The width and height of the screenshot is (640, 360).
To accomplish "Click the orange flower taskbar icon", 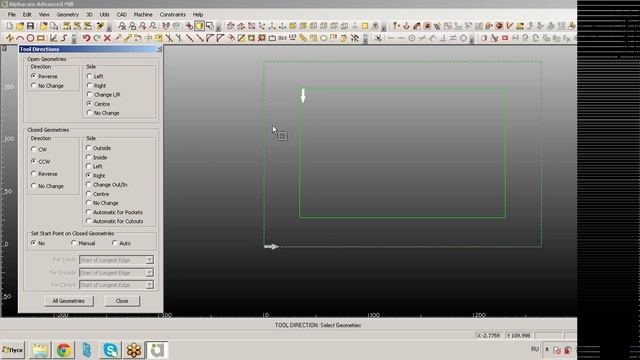I will (x=134, y=350).
